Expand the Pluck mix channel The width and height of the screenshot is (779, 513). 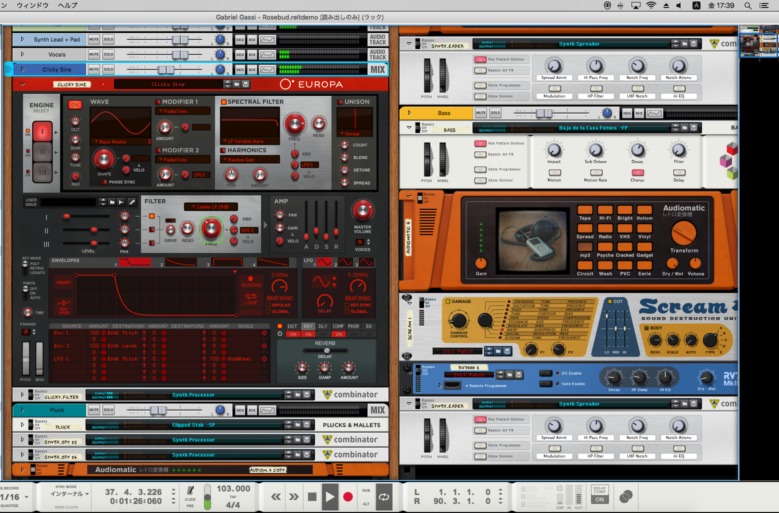tap(22, 410)
